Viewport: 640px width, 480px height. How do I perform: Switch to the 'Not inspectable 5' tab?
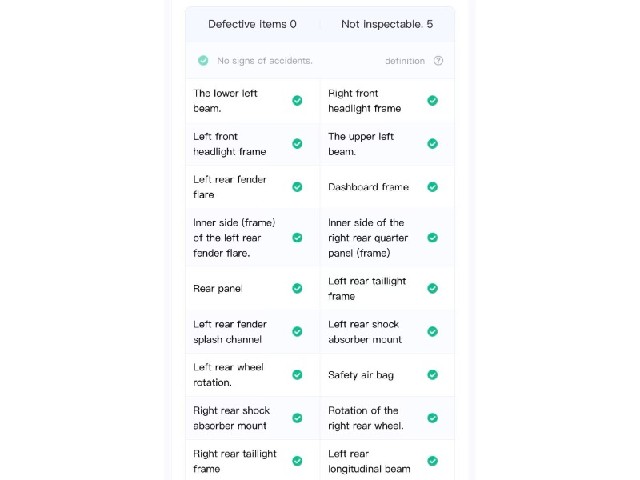[387, 24]
